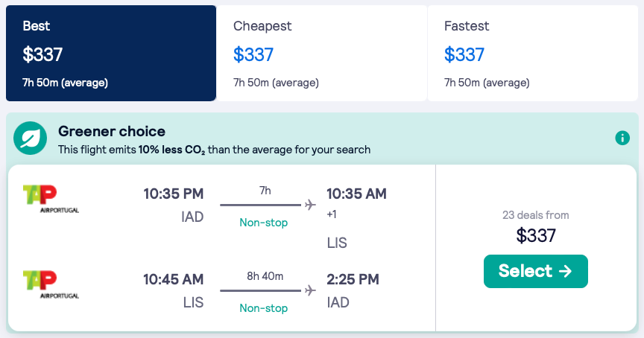The width and height of the screenshot is (644, 338).
Task: Open the Greener choice info icon
Action: [x=622, y=138]
